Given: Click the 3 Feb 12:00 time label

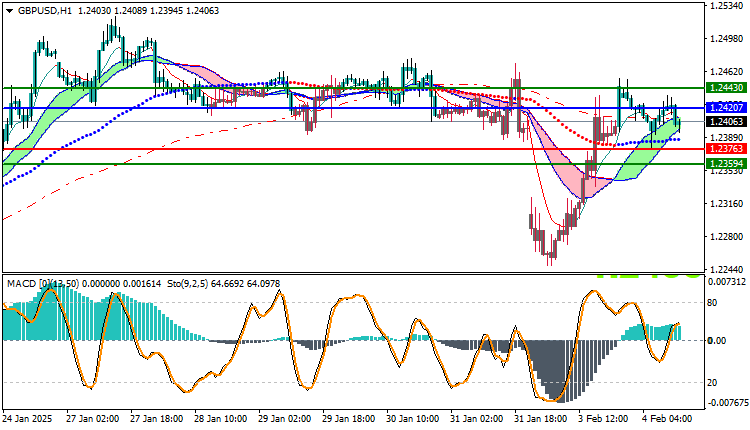Looking at the screenshot, I should click(x=603, y=419).
